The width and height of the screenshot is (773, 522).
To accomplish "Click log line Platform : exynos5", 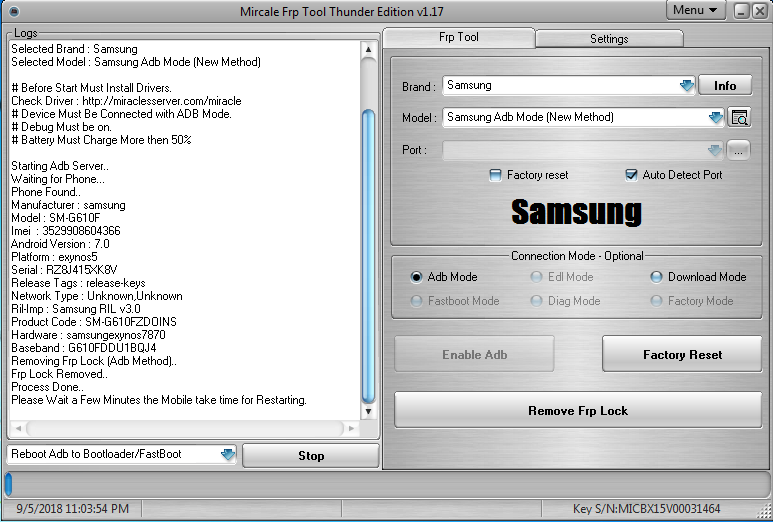I will [x=54, y=257].
